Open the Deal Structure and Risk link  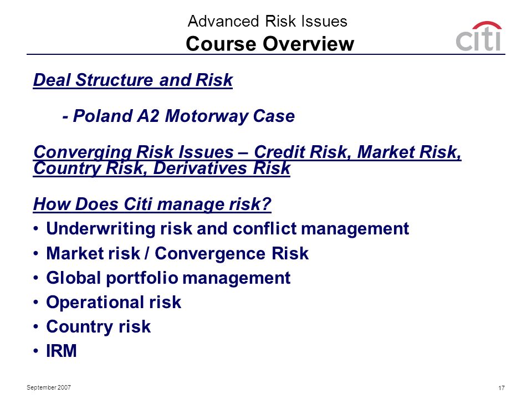(132, 80)
